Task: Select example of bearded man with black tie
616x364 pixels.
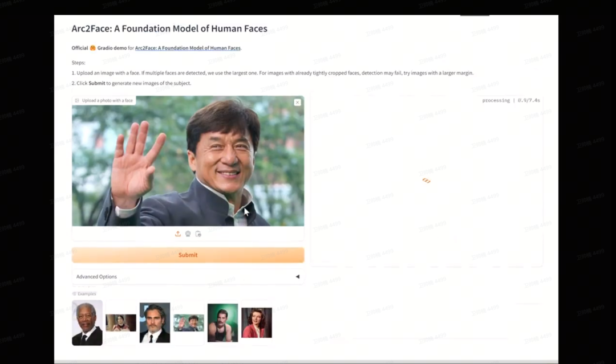Action: click(155, 323)
